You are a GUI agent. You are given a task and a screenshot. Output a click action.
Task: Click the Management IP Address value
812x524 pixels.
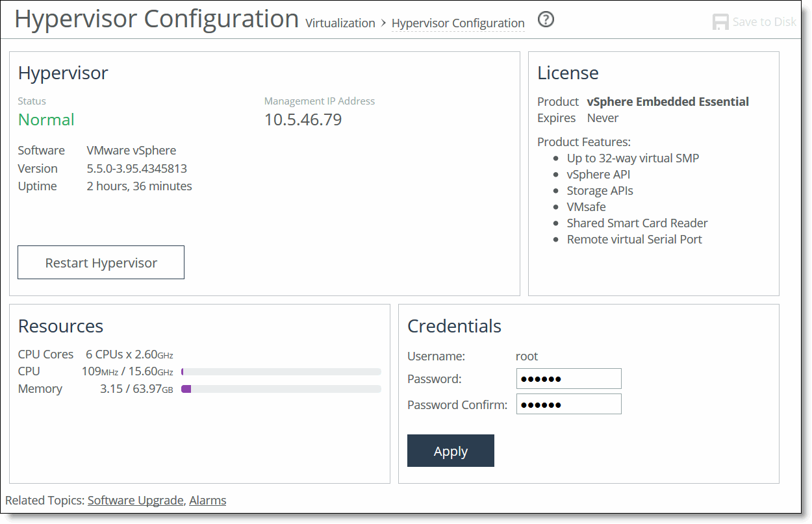click(303, 119)
